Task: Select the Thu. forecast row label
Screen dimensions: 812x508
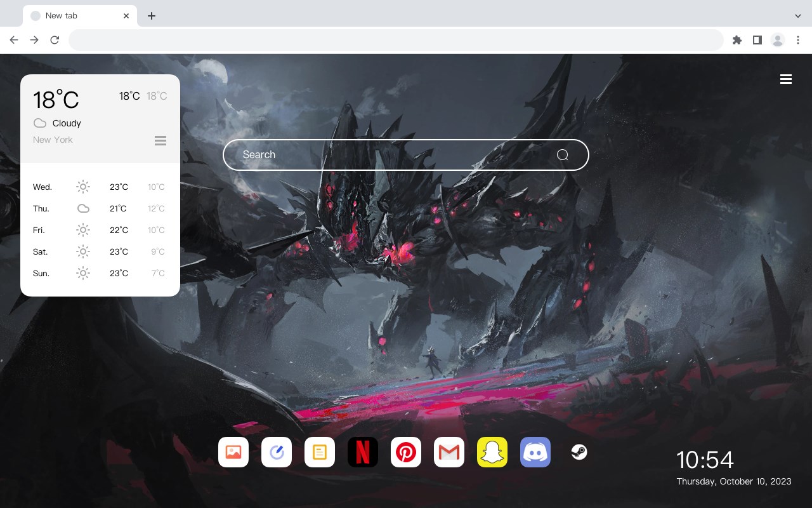Action: [x=41, y=208]
